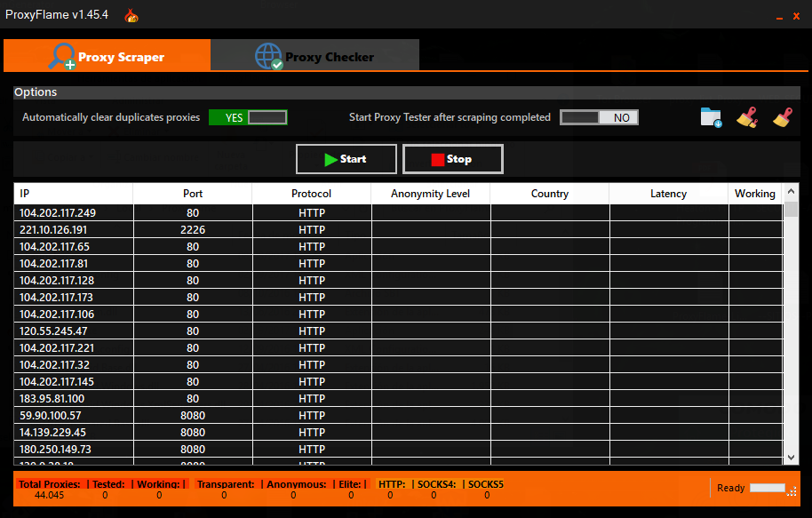This screenshot has height=518, width=812.
Task: Click the Options section header
Action: click(x=407, y=92)
